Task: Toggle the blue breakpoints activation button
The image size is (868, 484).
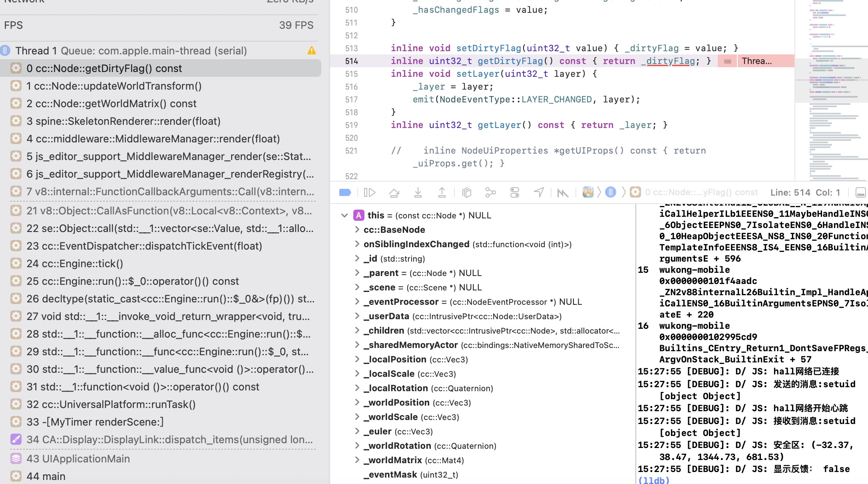Action: 345,193
